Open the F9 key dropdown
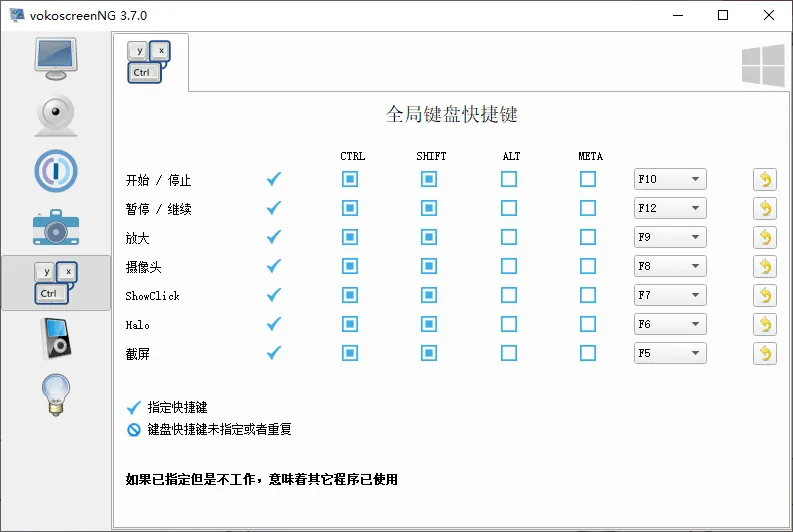The width and height of the screenshot is (793, 532). [670, 237]
